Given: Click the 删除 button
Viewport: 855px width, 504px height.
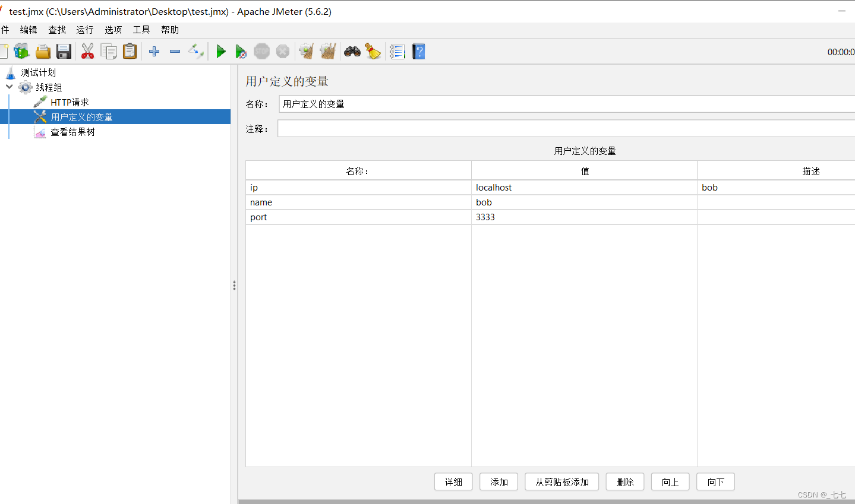Looking at the screenshot, I should (x=625, y=482).
